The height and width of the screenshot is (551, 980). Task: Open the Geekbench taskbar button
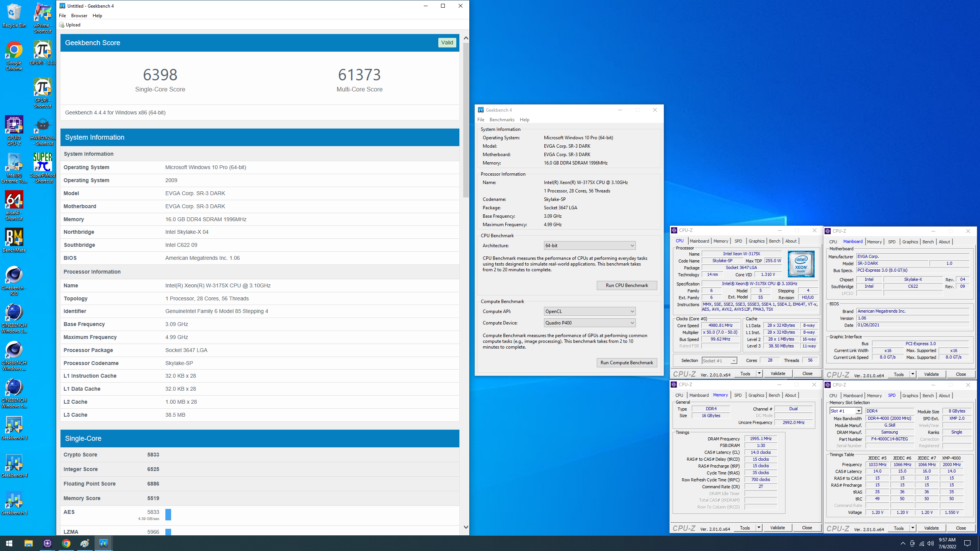pos(103,543)
